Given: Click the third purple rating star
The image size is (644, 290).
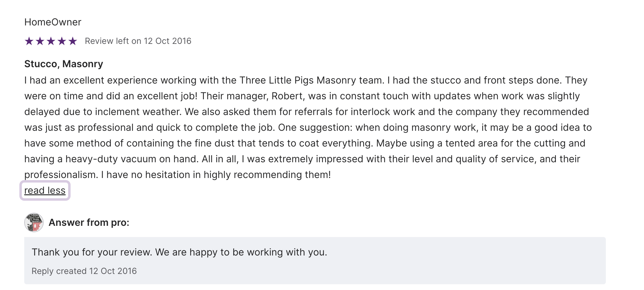Looking at the screenshot, I should 51,41.
